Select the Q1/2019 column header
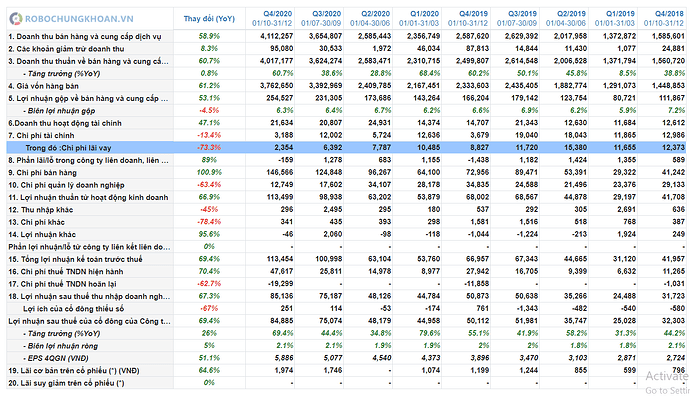 [614, 18]
